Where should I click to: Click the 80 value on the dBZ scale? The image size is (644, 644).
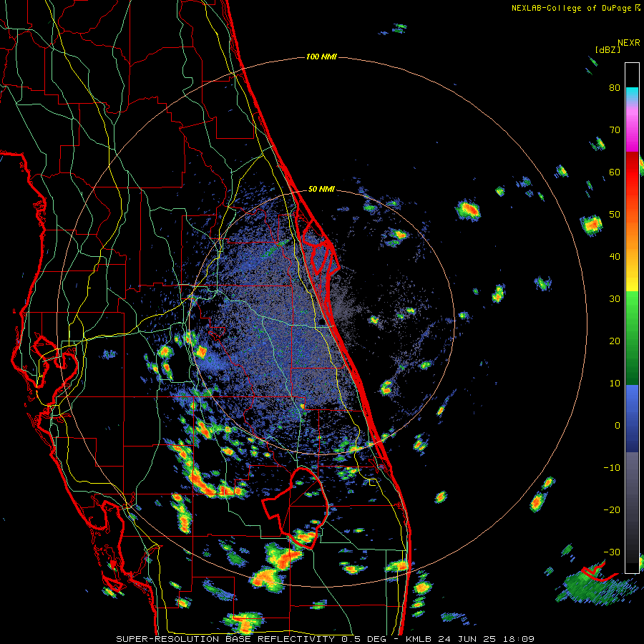[x=615, y=88]
